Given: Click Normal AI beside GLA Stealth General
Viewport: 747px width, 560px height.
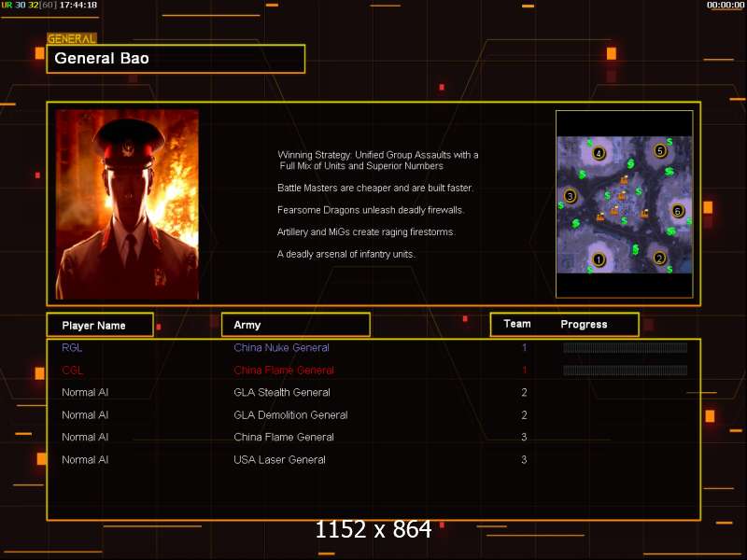Looking at the screenshot, I should pos(85,392).
